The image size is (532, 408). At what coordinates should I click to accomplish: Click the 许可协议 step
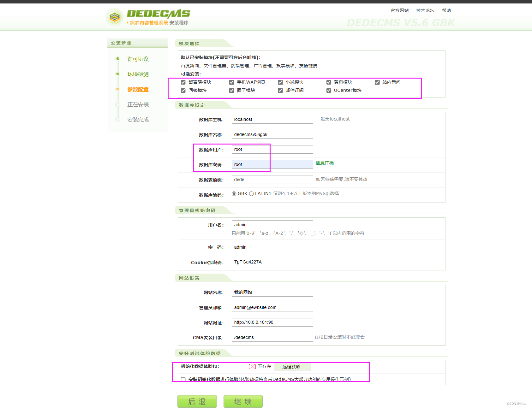138,59
